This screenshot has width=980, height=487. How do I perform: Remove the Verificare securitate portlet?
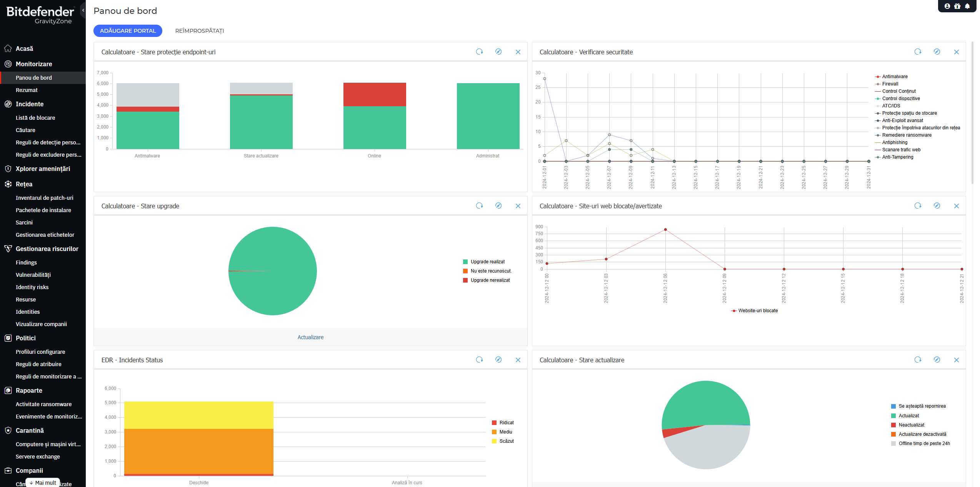[x=957, y=52]
